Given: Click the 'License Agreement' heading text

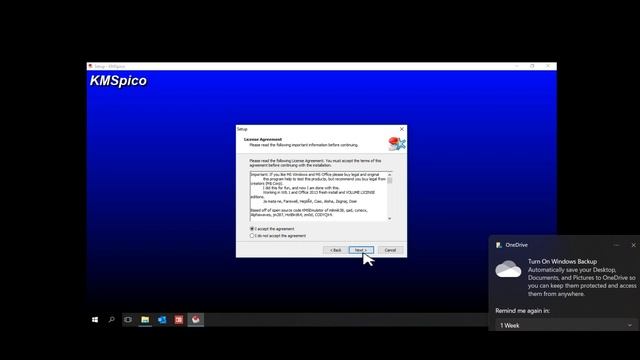Looking at the screenshot, I should tap(263, 139).
